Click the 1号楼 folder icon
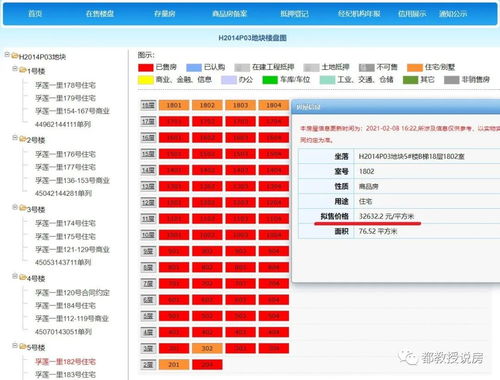The image size is (500, 380). [x=22, y=70]
